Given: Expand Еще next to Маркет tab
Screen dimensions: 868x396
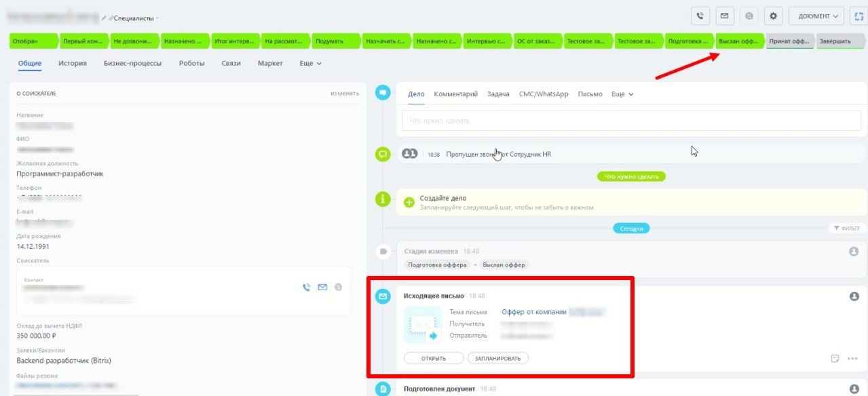Looking at the screenshot, I should [311, 63].
